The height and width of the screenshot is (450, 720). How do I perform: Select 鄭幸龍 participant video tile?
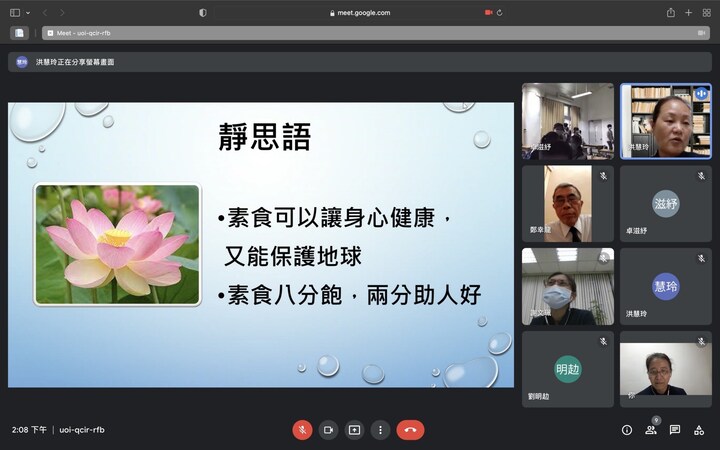[x=567, y=204]
